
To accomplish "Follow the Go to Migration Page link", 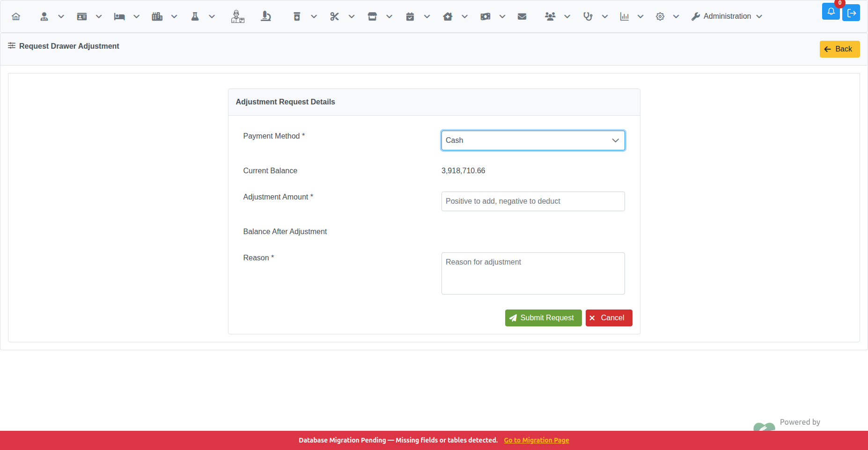I will [537, 440].
